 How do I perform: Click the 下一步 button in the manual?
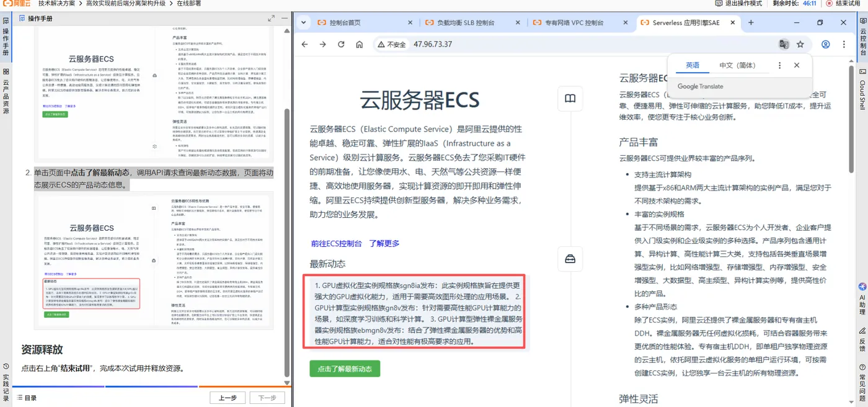(x=267, y=398)
